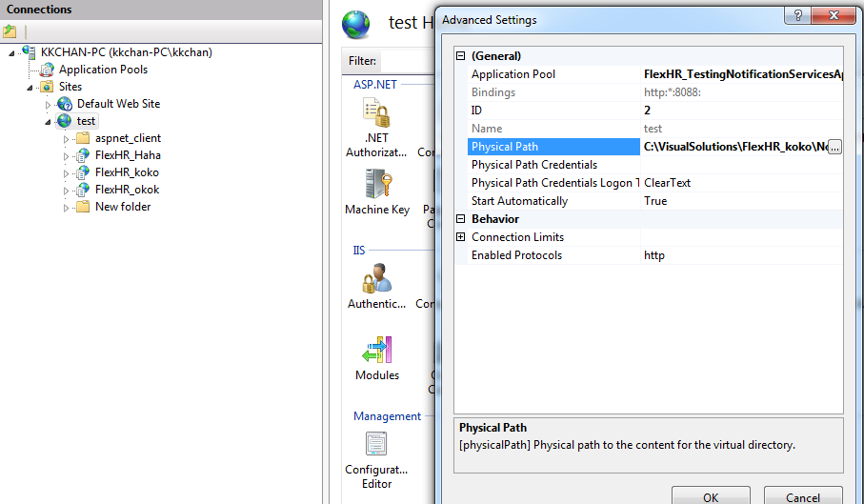Expand the Default Web Site node

48,105
